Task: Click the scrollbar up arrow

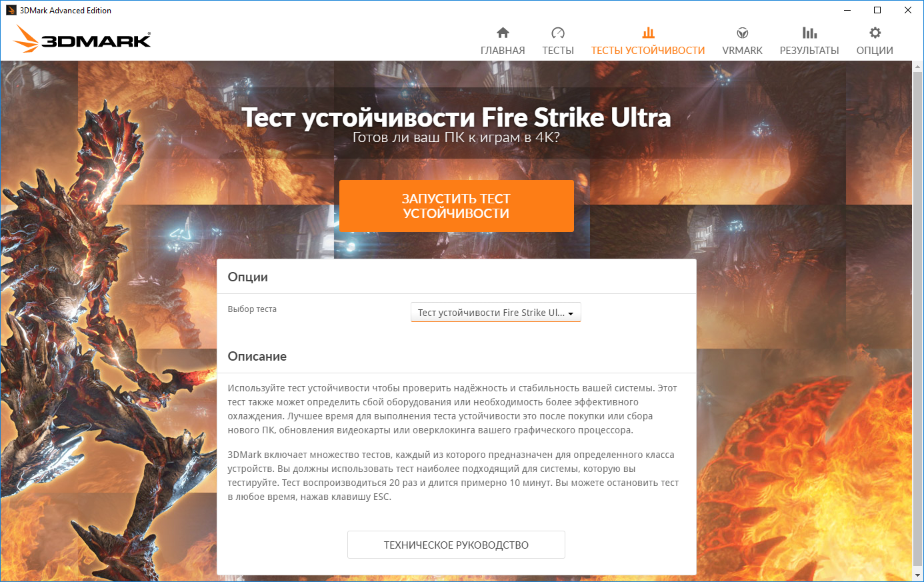Action: [918, 65]
